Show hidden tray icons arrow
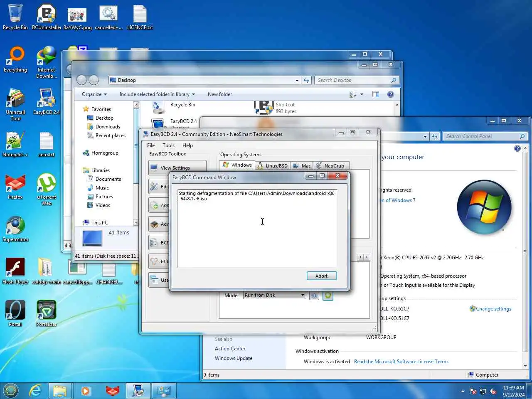The width and height of the screenshot is (532, 399). [463, 391]
